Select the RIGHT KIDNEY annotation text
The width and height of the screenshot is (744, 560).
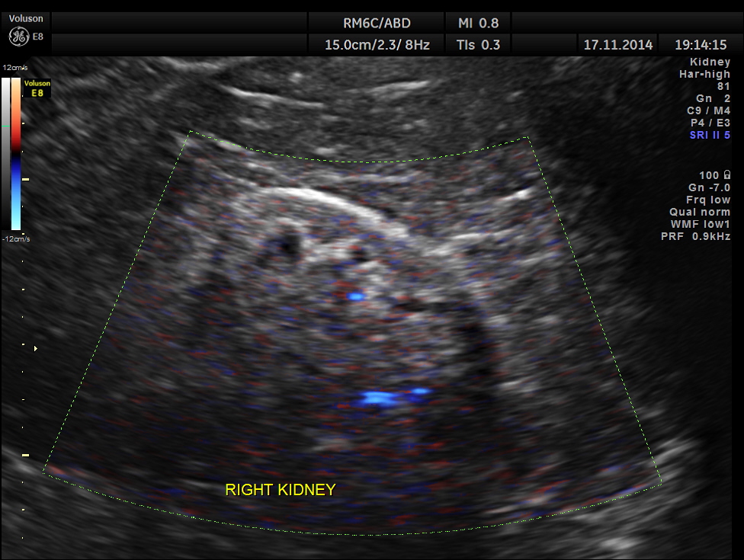point(280,490)
